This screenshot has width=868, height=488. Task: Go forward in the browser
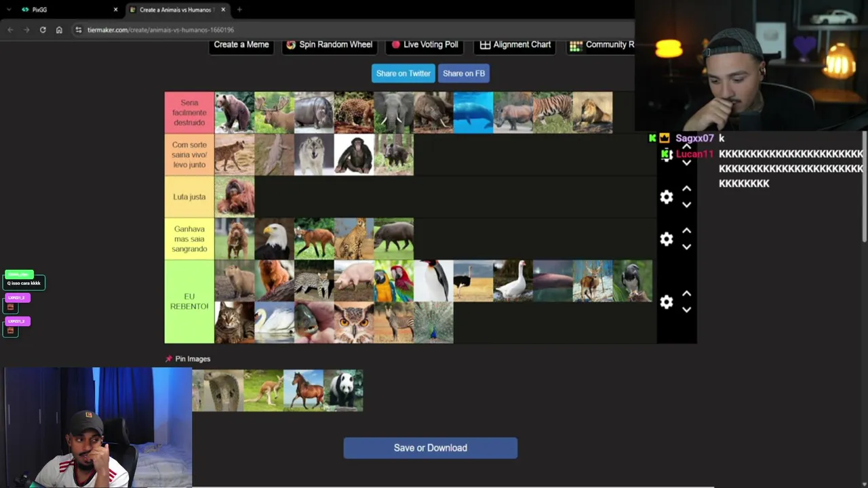click(x=26, y=30)
